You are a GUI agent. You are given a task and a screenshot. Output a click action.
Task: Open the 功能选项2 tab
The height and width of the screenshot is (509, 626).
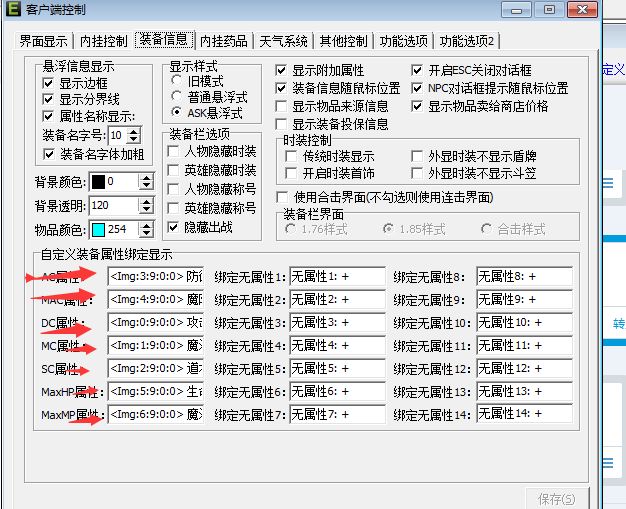point(467,41)
